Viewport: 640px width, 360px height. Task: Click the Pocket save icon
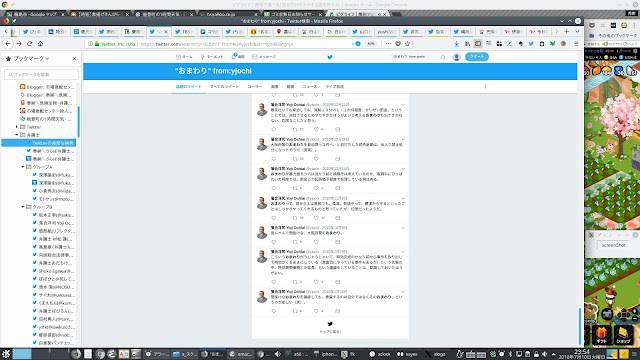point(398,44)
